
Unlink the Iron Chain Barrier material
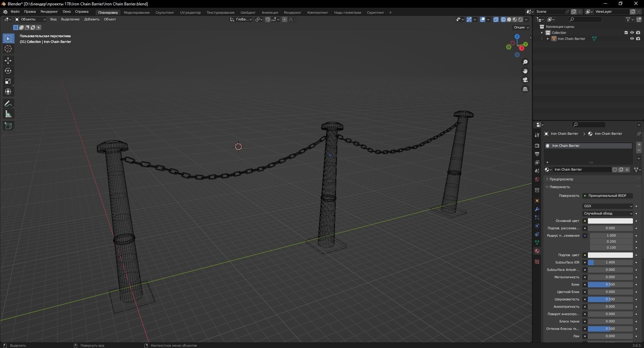(x=627, y=170)
